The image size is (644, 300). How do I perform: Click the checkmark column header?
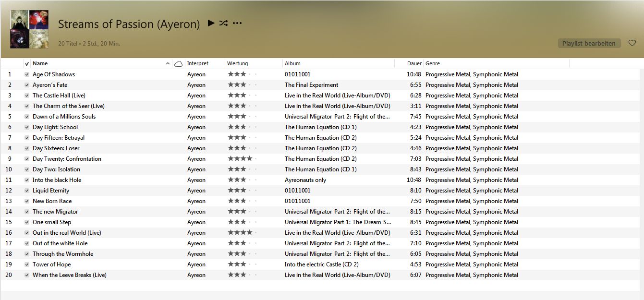tap(27, 63)
